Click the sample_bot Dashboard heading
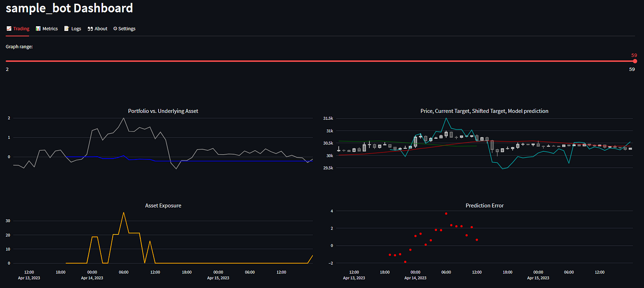 69,8
